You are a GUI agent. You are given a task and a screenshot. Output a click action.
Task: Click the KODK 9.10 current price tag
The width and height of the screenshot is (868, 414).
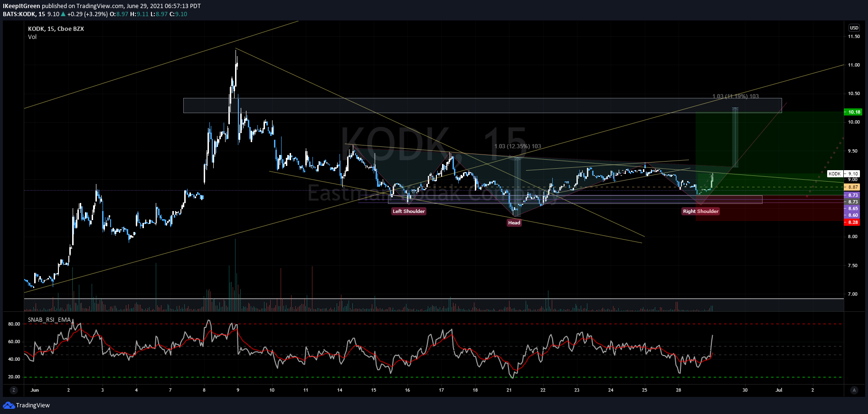click(844, 174)
